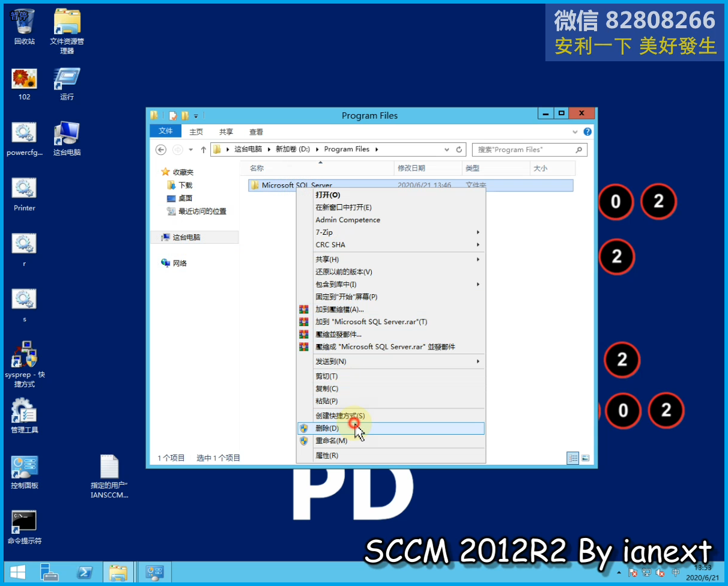Select 剪切(T) from context menu
The width and height of the screenshot is (728, 586).
391,376
